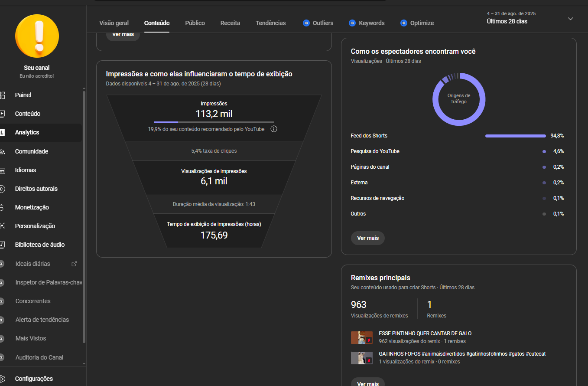
Task: Open Configurações gear icon in sidebar
Action: 3,379
